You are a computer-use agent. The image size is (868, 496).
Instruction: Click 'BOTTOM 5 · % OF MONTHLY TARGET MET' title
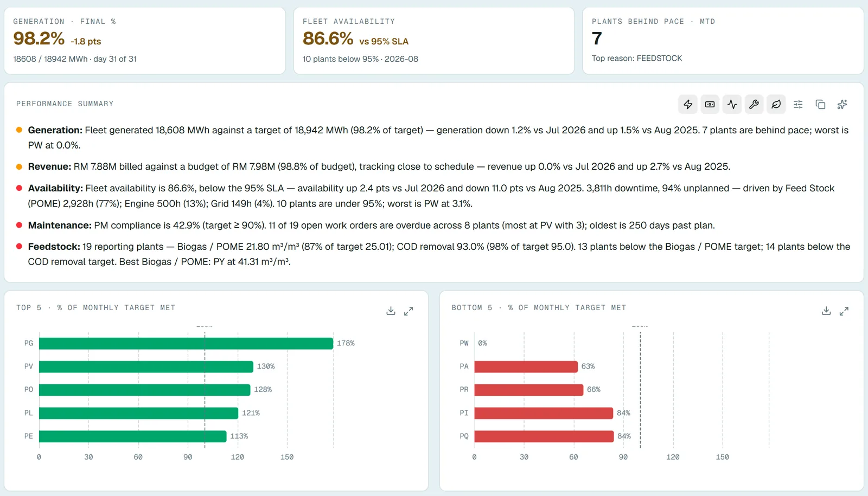click(539, 307)
